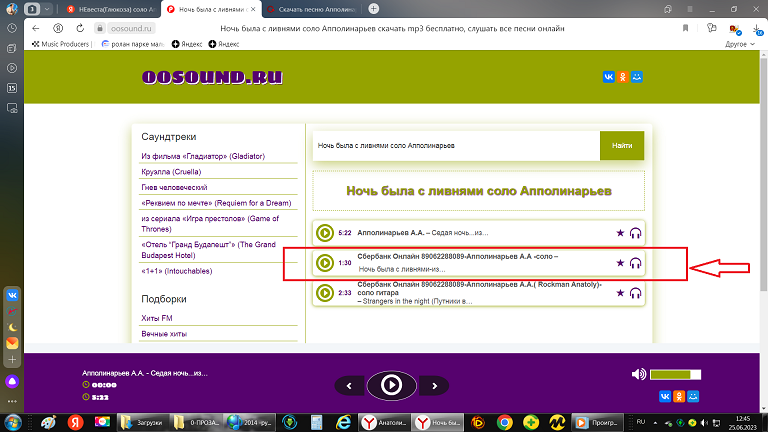The image size is (768, 432).
Task: Adjust the player volume slider
Action: (675, 375)
